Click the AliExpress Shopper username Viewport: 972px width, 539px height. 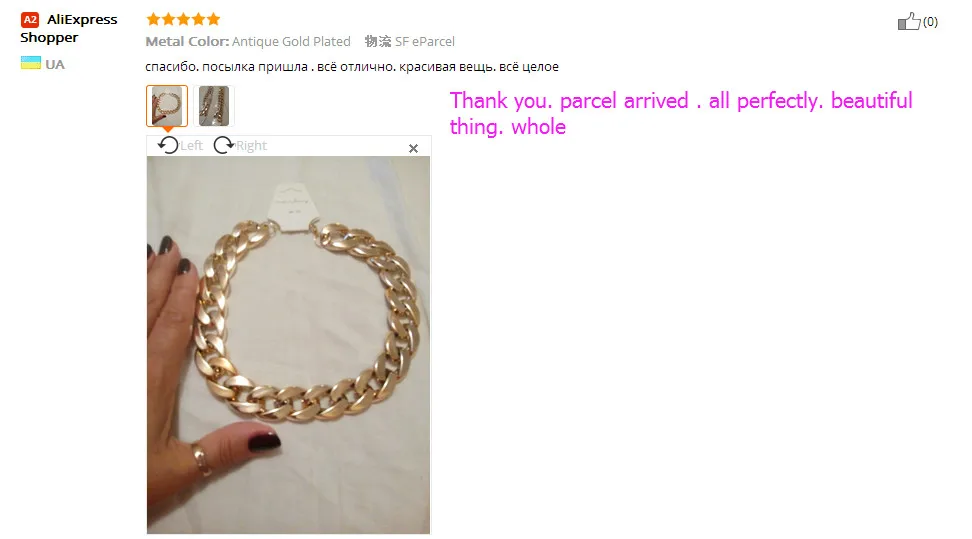click(69, 29)
